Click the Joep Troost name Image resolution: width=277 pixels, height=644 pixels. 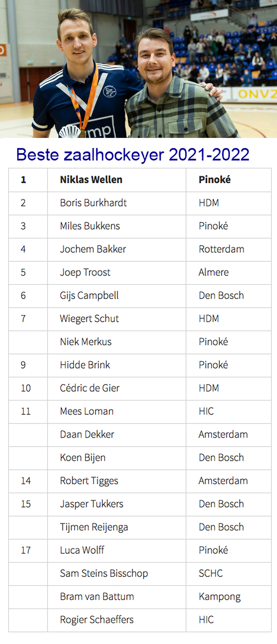(x=85, y=272)
